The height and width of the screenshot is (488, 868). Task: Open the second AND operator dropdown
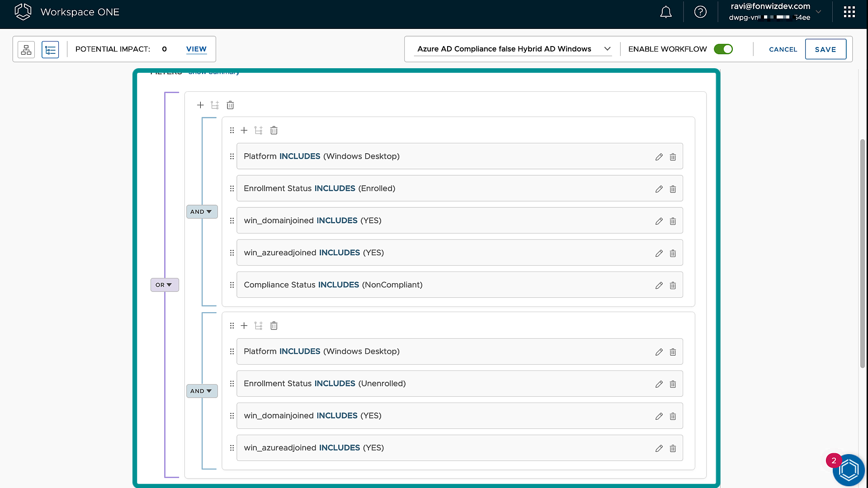point(202,391)
